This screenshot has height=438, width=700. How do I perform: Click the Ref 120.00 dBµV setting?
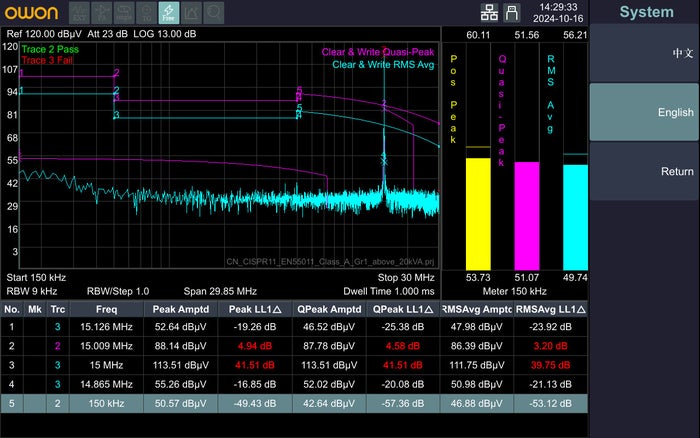click(x=44, y=34)
